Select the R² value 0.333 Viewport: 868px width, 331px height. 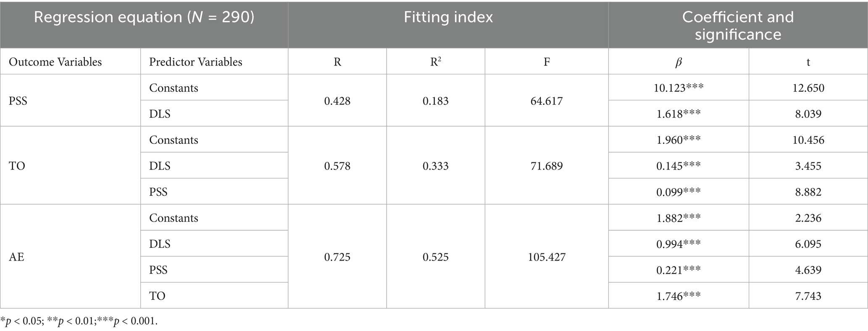[x=435, y=166]
